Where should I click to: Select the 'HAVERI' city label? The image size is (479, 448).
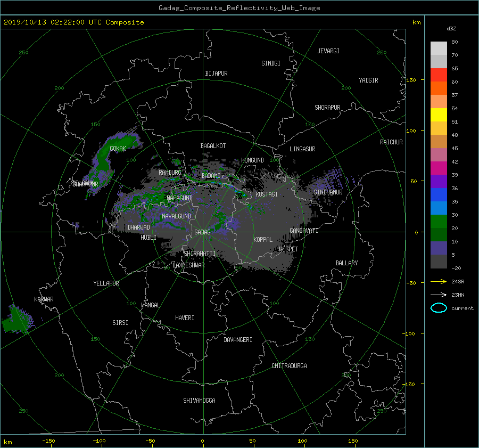point(185,318)
